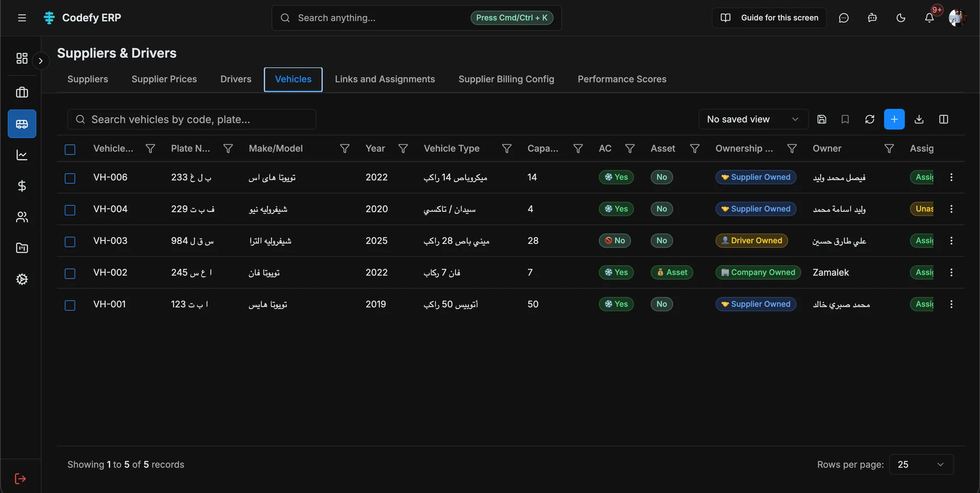This screenshot has width=980, height=493.
Task: Open the AI assistant bot icon
Action: click(872, 18)
